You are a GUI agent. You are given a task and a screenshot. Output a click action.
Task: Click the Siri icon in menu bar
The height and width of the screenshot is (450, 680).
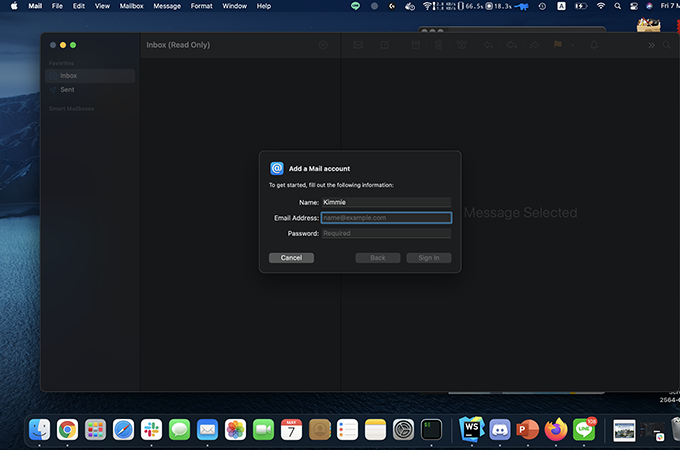click(649, 6)
